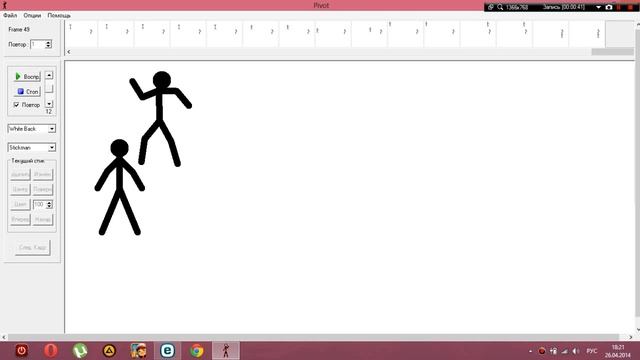Click the speed slider up arrow
The width and height of the screenshot is (640, 360).
coord(49,75)
